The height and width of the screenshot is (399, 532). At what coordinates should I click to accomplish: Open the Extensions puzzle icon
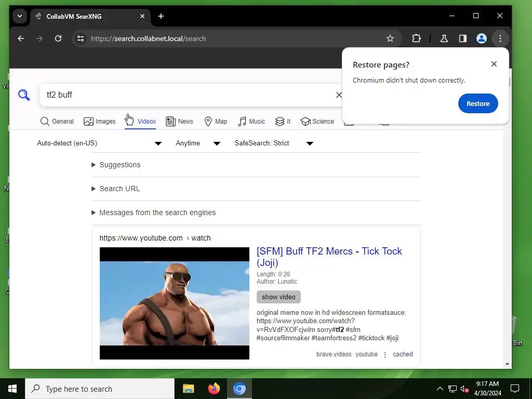pyautogui.click(x=416, y=38)
